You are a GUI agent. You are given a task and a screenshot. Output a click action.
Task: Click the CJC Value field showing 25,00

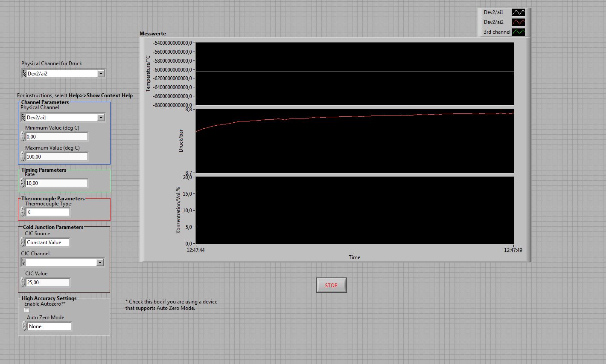(x=48, y=283)
